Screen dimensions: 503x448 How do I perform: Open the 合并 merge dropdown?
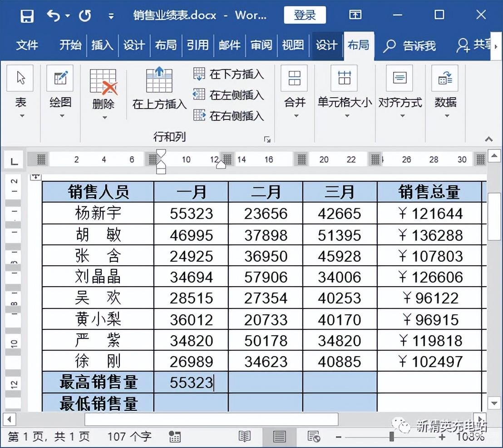click(295, 92)
